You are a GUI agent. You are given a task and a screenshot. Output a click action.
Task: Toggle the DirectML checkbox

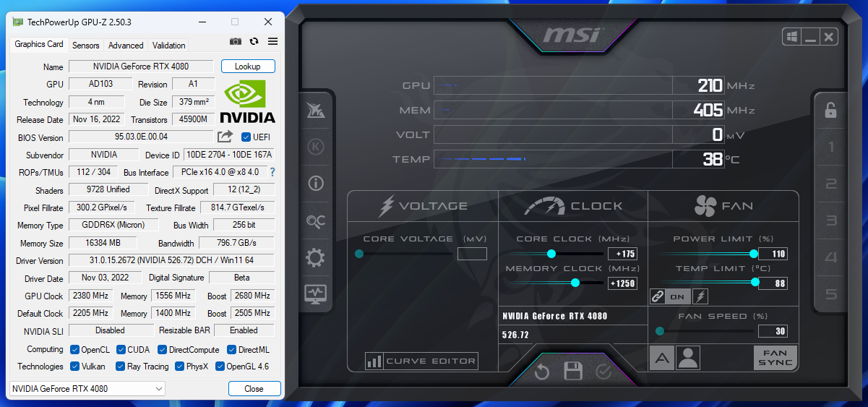231,349
